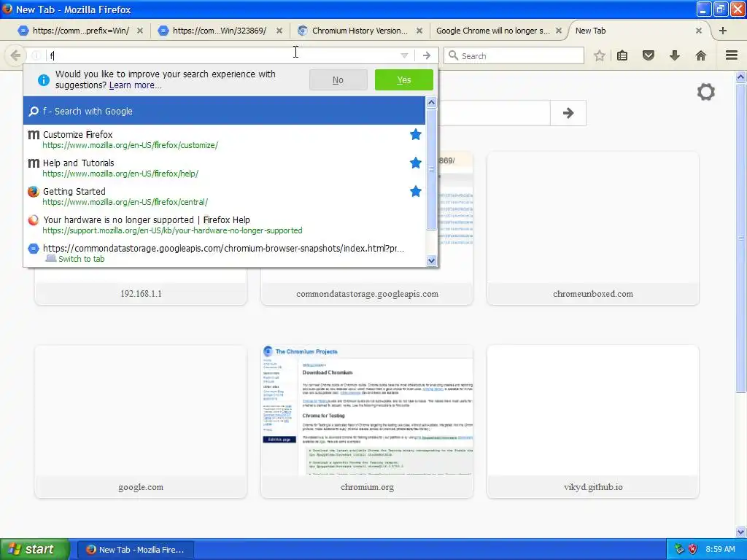
Task: Close the Chromium History Version tab
Action: tap(419, 31)
